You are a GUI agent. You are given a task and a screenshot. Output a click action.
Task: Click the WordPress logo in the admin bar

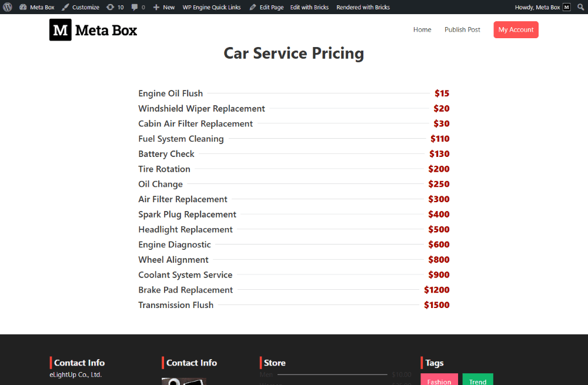[6, 6]
